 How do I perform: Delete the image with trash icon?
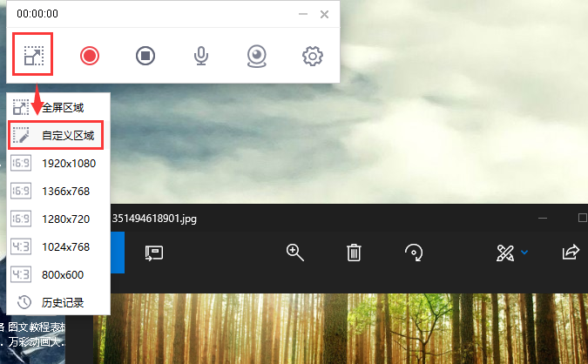(x=354, y=253)
